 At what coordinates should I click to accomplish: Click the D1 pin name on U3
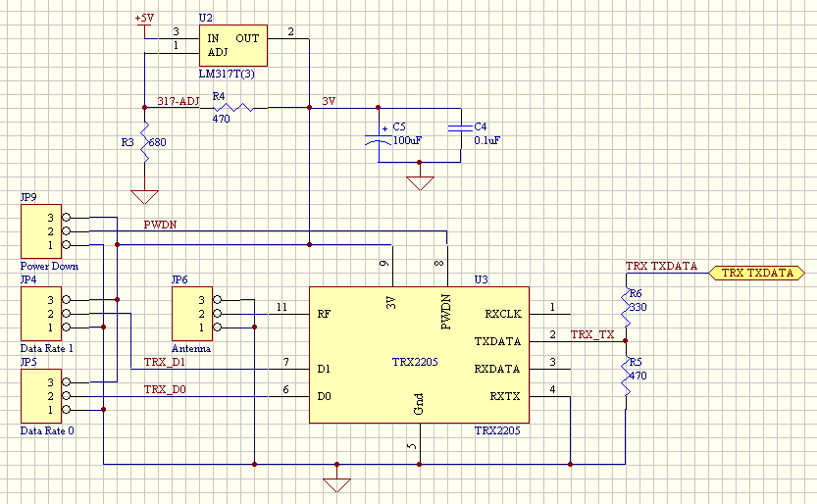tap(324, 369)
